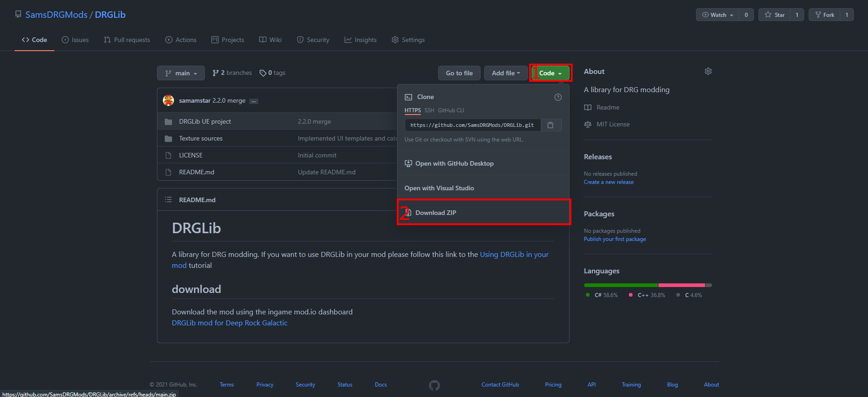The height and width of the screenshot is (397, 868).
Task: Click Publish your first package link
Action: [x=615, y=239]
